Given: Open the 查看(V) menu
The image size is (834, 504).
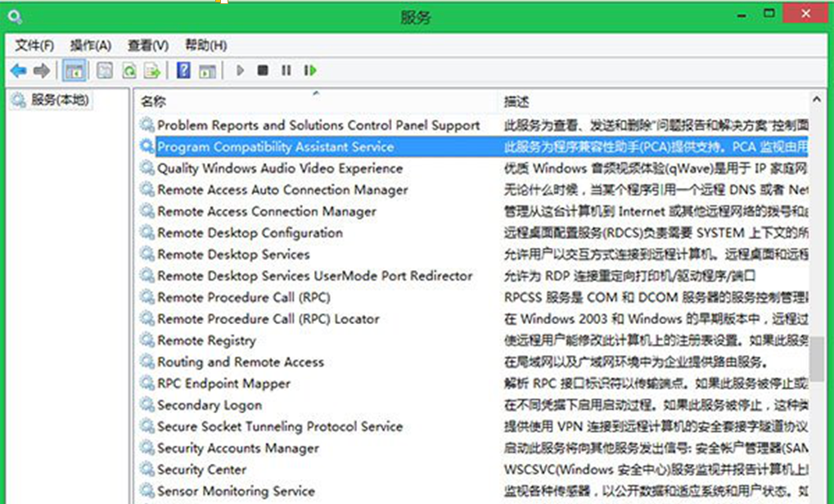Looking at the screenshot, I should point(147,45).
